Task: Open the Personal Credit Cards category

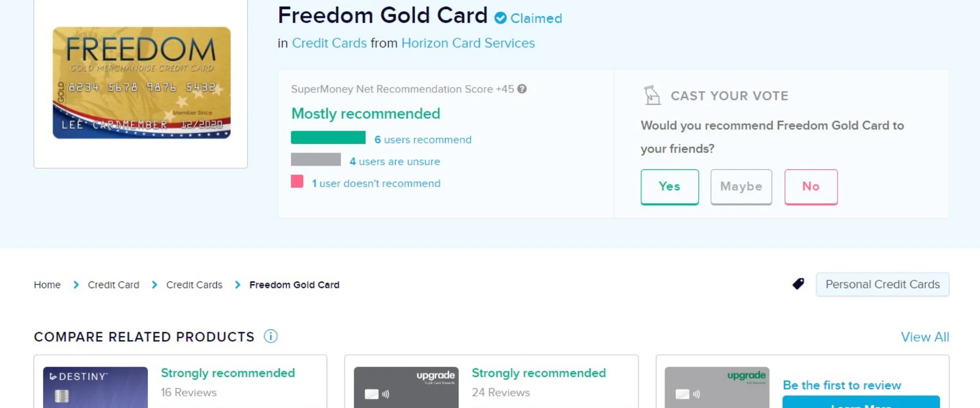Action: click(x=883, y=284)
